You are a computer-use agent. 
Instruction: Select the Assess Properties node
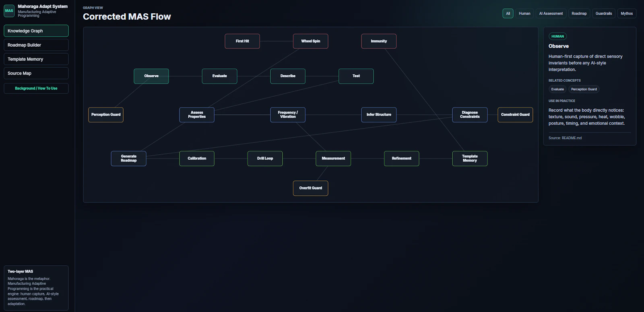coord(197,115)
